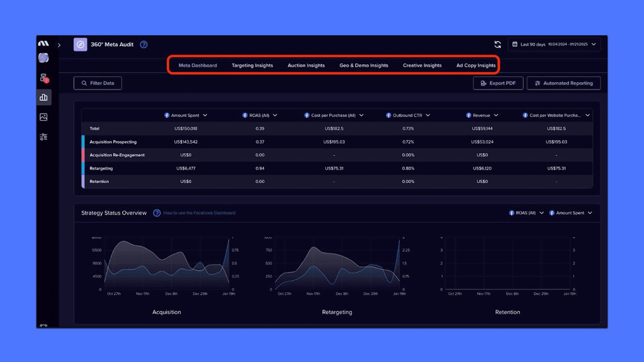This screenshot has height=362, width=644.
Task: Open the Last 90 days date range dropdown
Action: pyautogui.click(x=554, y=44)
